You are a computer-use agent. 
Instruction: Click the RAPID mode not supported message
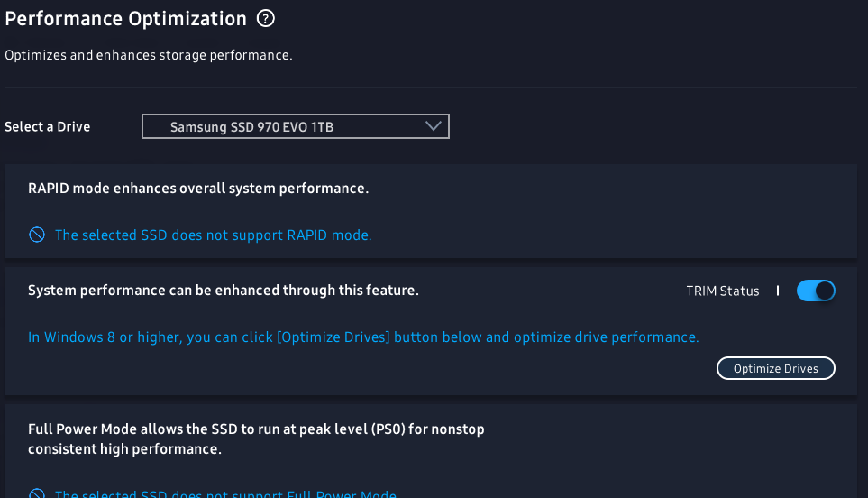tap(213, 235)
